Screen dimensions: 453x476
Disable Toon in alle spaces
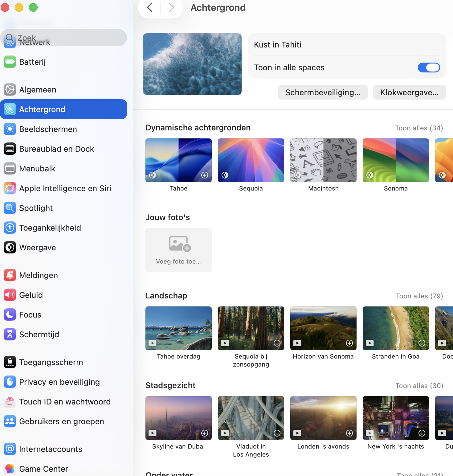point(428,68)
